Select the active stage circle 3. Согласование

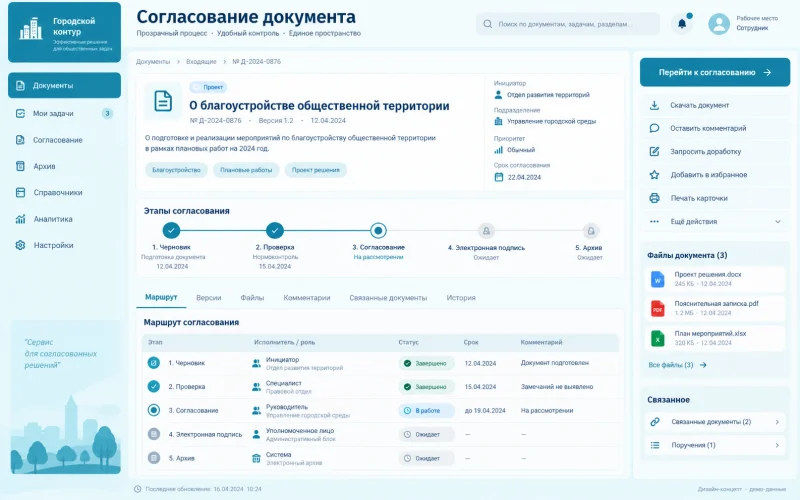(378, 231)
